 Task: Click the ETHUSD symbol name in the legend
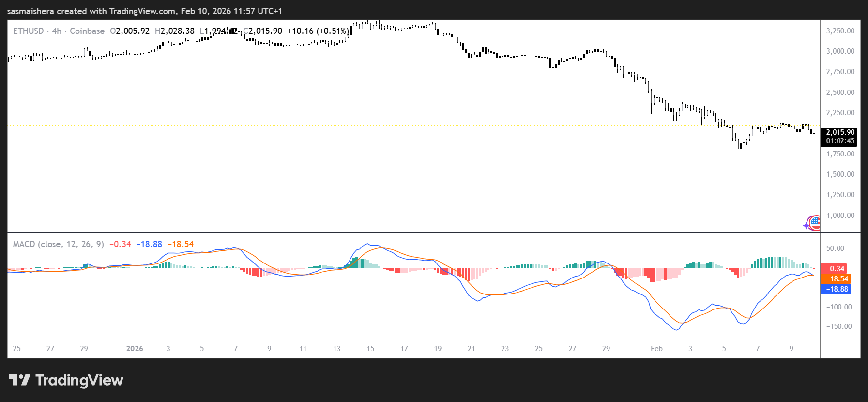28,31
